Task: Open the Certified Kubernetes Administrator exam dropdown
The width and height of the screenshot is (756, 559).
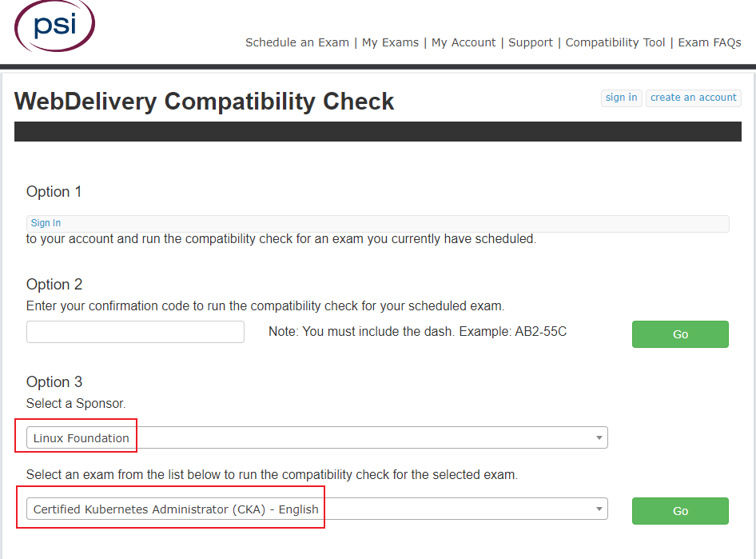Action: (x=316, y=509)
